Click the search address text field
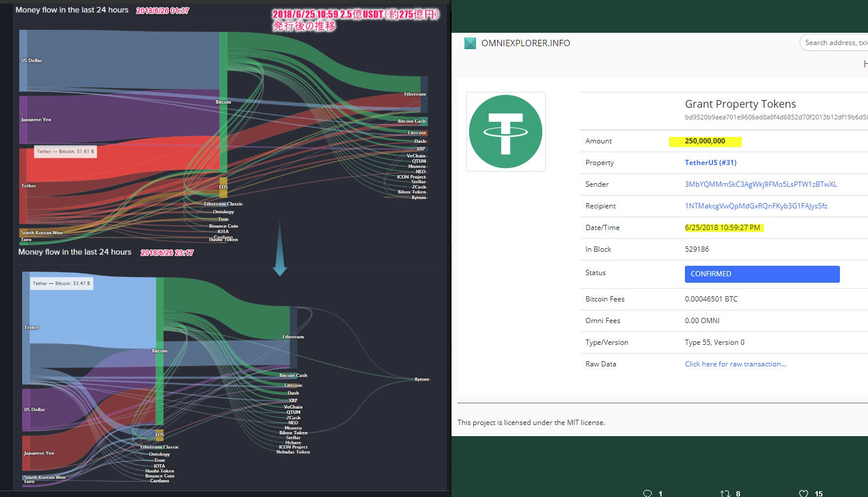The width and height of the screenshot is (868, 497). click(836, 42)
